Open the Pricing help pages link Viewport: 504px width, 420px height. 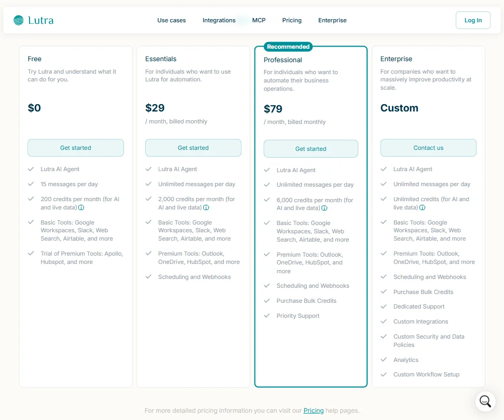[313, 411]
